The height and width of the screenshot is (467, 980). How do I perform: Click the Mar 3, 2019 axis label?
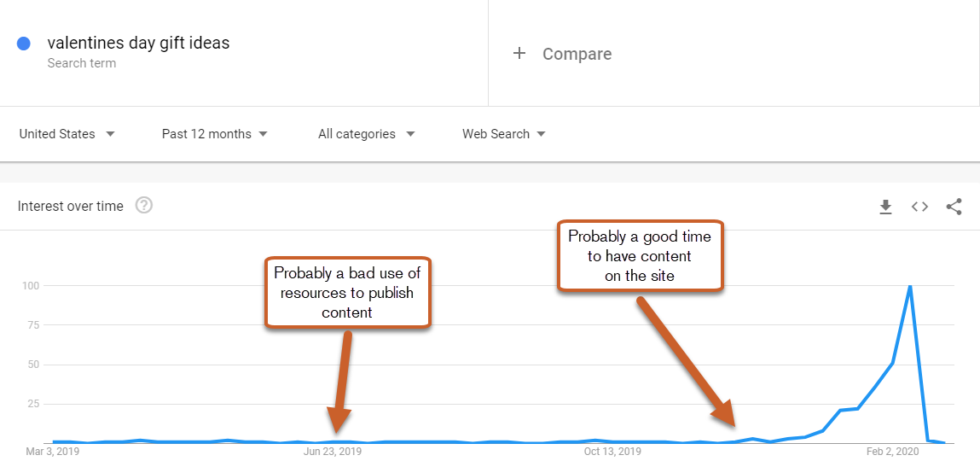click(52, 452)
